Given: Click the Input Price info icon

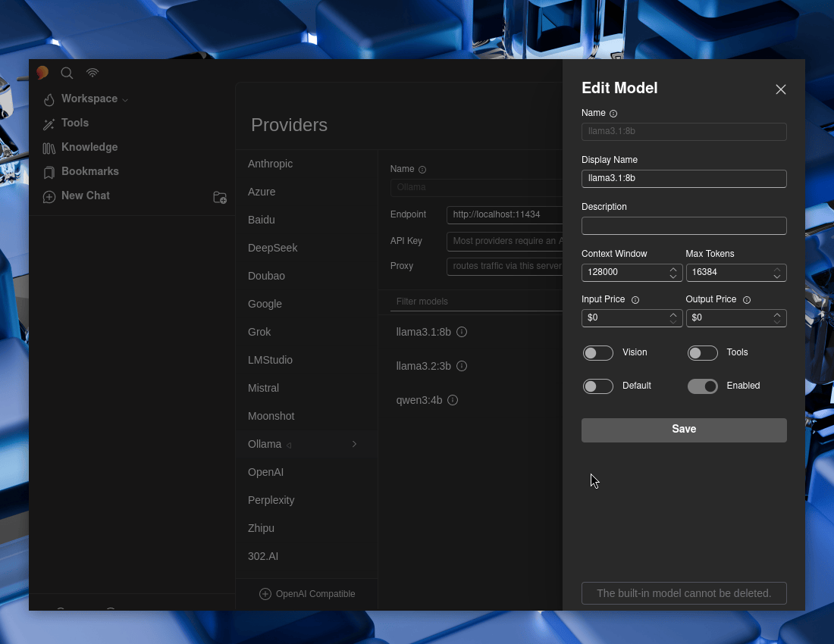Looking at the screenshot, I should click(635, 300).
